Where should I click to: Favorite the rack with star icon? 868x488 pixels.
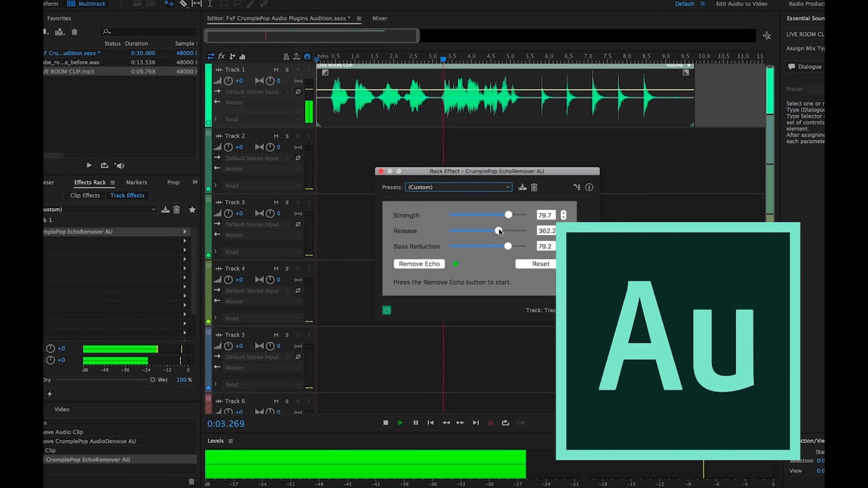[x=192, y=209]
